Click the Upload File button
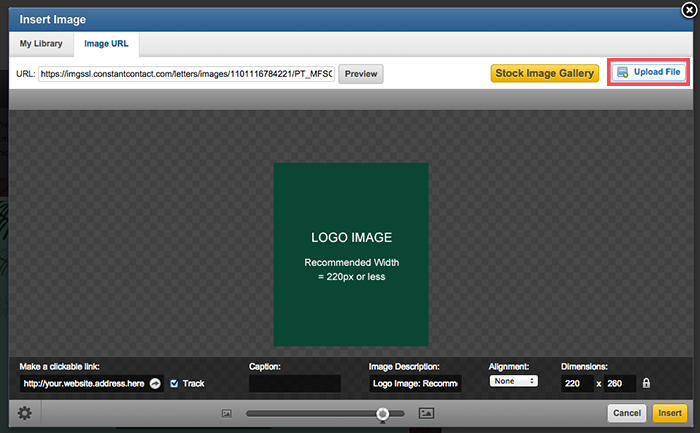 pos(648,73)
